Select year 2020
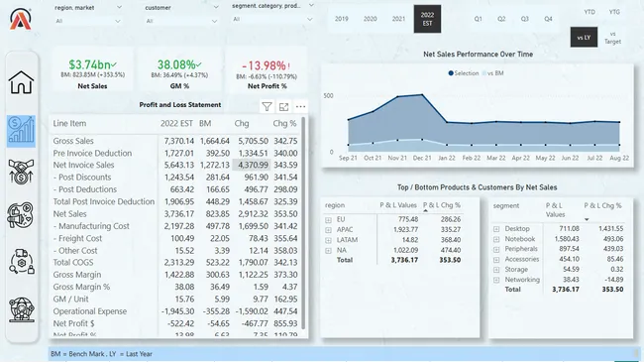Screen dimensions: 644x362 [371, 19]
